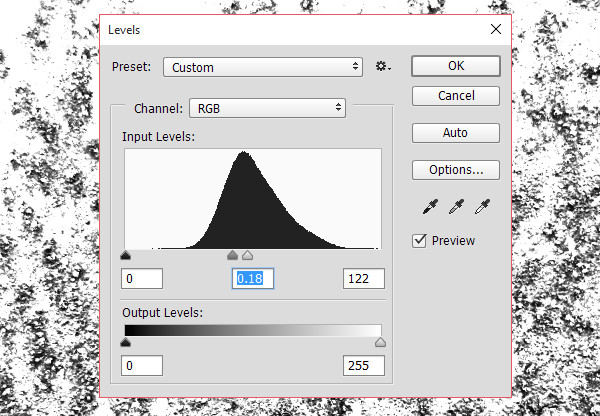Click the input highlight 122 field
The height and width of the screenshot is (416, 600).
363,278
